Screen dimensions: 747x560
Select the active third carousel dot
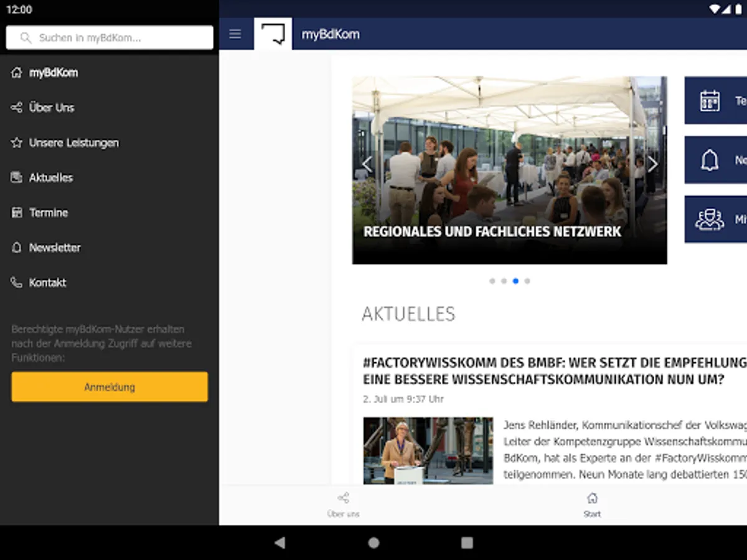[515, 281]
